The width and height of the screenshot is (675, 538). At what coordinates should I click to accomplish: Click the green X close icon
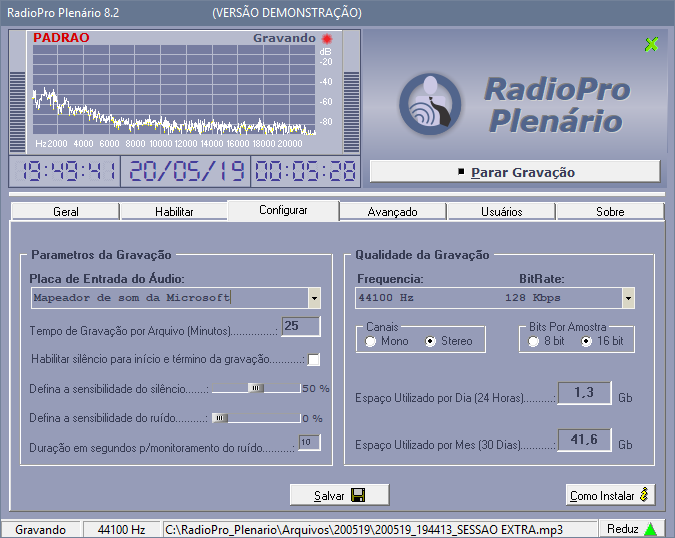(x=652, y=44)
